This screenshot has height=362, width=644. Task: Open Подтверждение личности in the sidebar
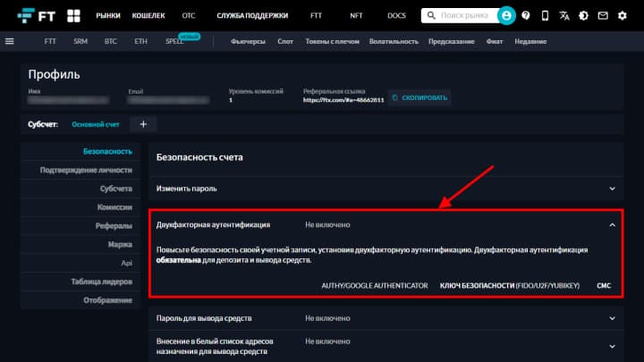point(86,170)
